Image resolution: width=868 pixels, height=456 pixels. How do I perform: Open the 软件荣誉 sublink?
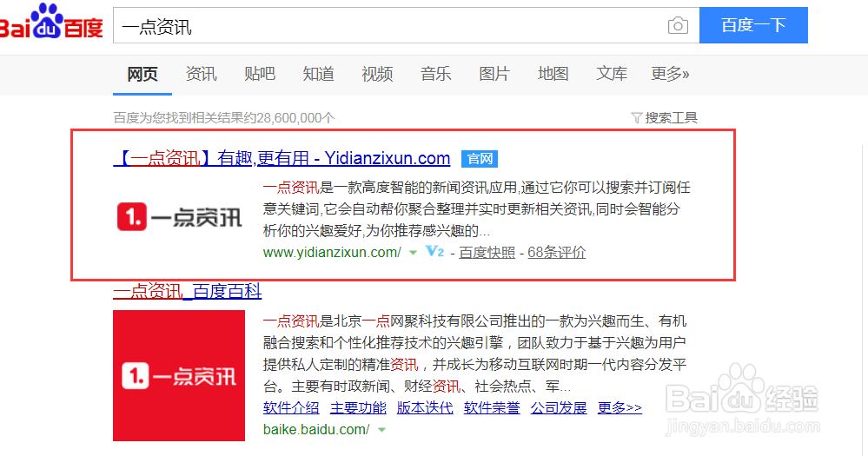click(492, 408)
